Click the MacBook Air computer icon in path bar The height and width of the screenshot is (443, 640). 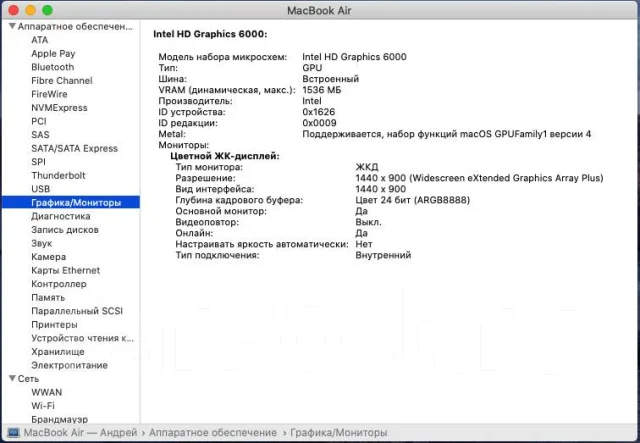click(13, 433)
